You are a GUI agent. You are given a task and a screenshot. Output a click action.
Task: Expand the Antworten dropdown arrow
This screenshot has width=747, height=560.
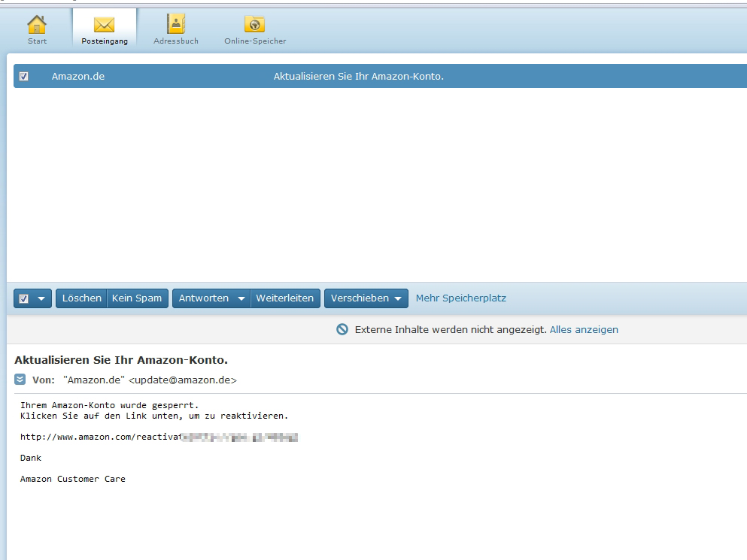(242, 298)
